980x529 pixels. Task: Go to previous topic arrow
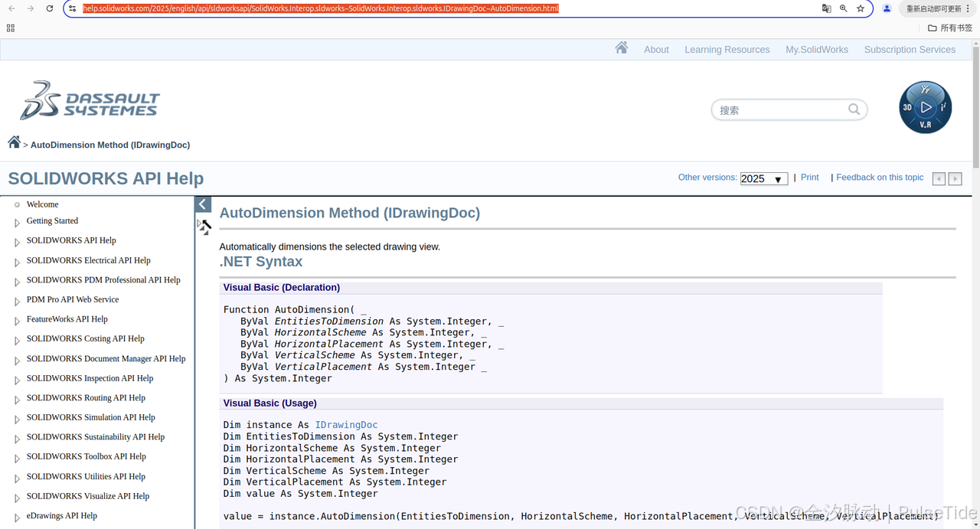pos(939,178)
